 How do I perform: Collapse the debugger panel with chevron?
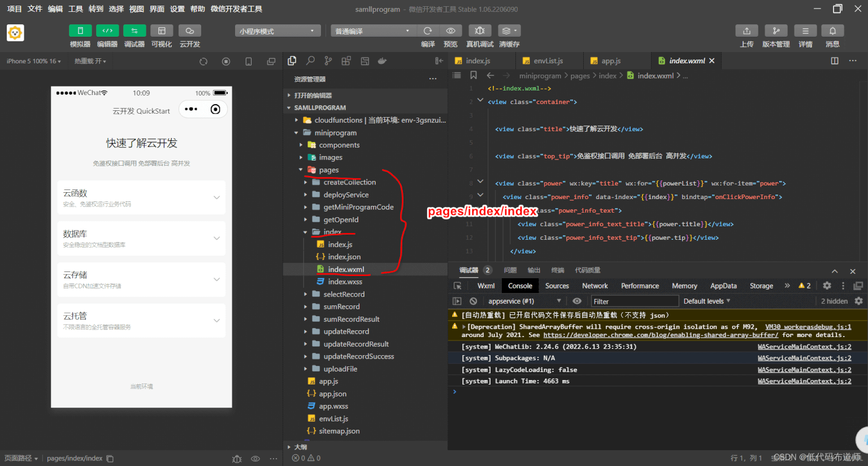835,271
